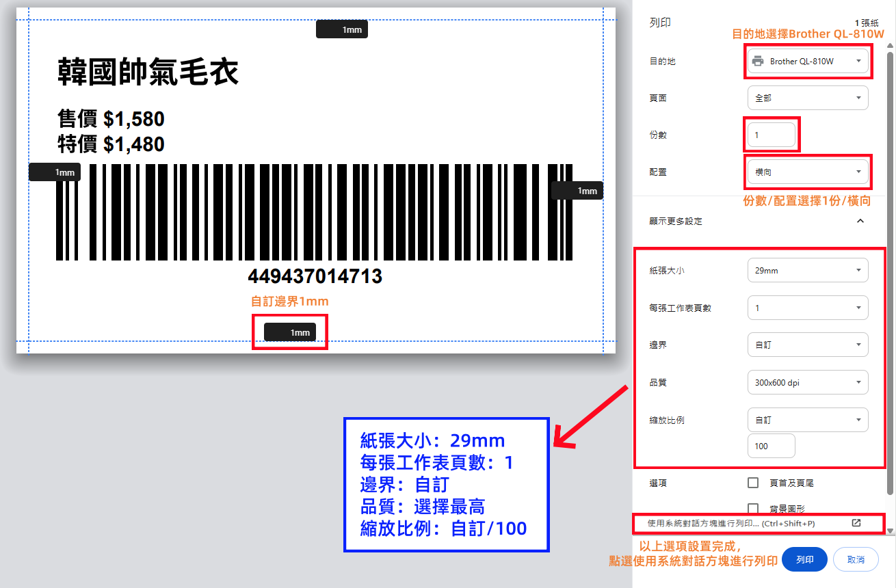Click the 韓國帥氣毛衣 title in preview

pyautogui.click(x=148, y=72)
